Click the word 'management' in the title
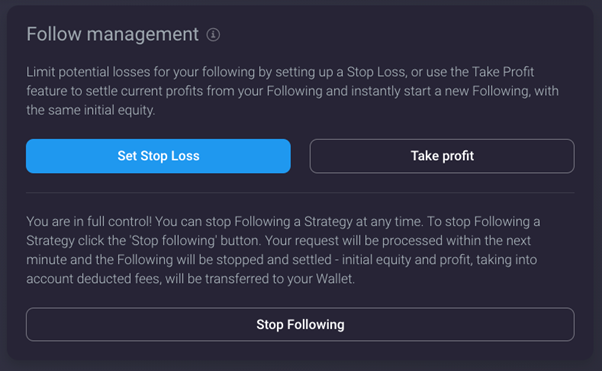The image size is (602, 371). tap(143, 35)
